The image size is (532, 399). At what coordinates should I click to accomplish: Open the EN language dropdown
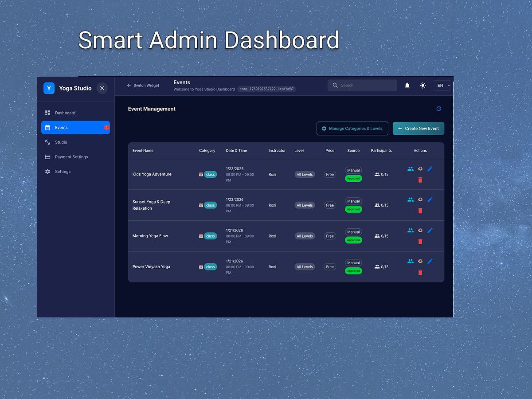point(442,86)
